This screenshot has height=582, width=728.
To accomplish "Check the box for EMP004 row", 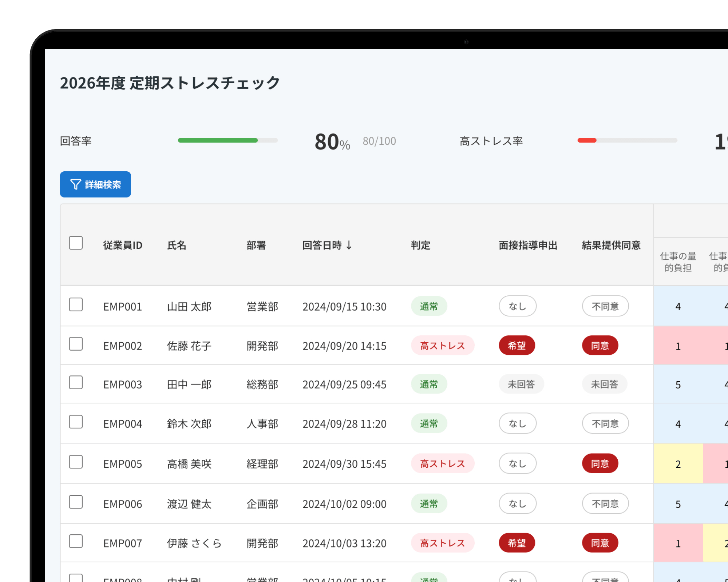I will click(x=76, y=422).
